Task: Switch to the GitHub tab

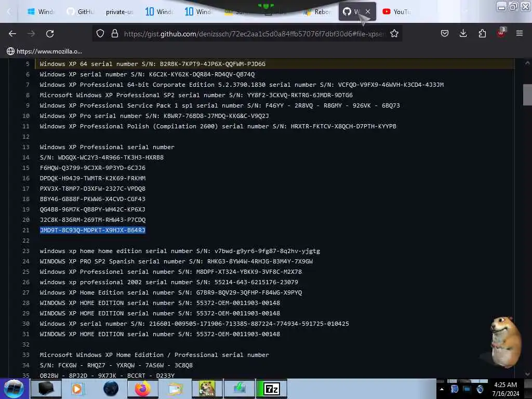Action: (81, 11)
